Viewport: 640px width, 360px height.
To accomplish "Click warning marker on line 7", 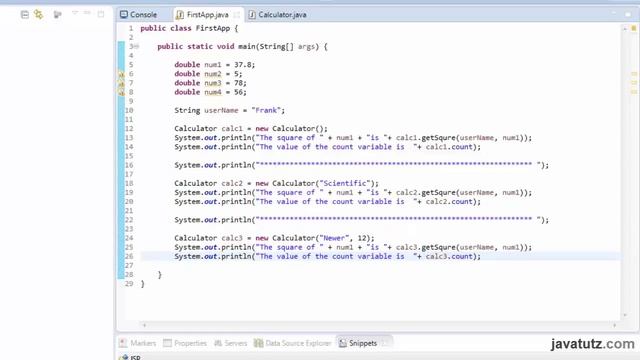I will 121,83.
